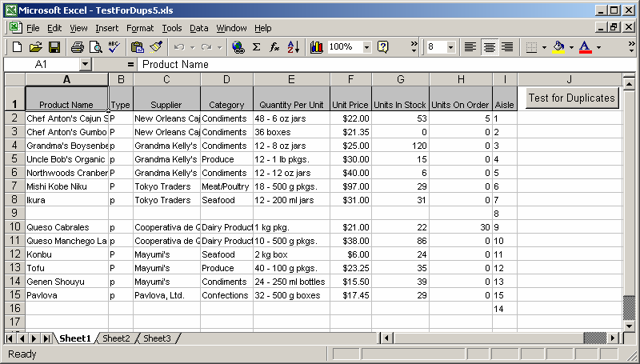640x364 pixels.
Task: Select the 40 - 100 g pkgs. cell
Action: coord(291,268)
